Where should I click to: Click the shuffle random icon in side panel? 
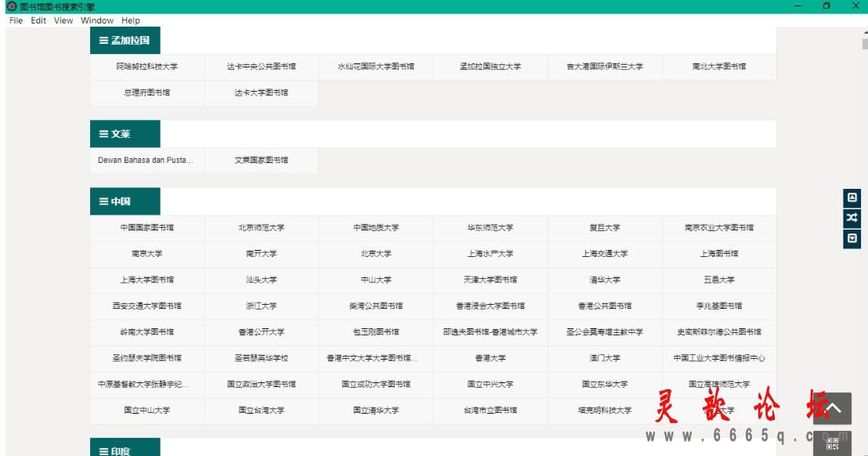(852, 218)
